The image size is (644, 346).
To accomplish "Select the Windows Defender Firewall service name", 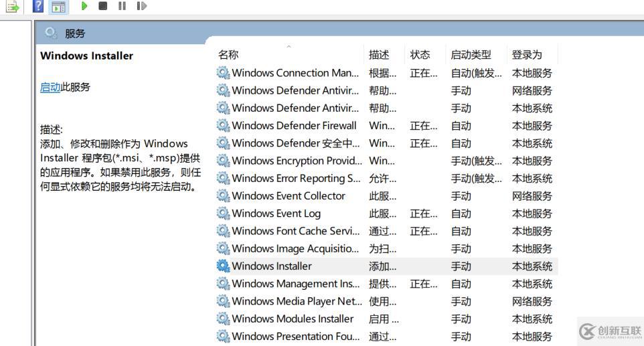I will pos(294,126).
